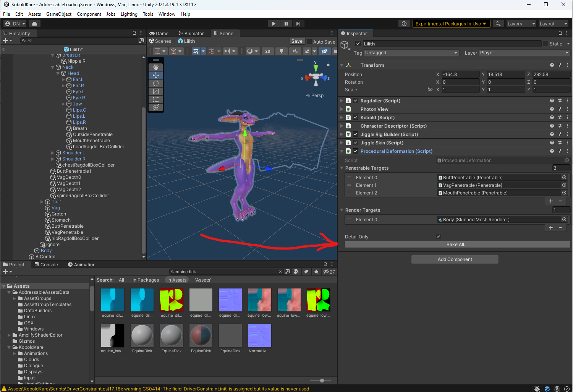Screen dimensions: 573x392
Task: Open Transform component help icon
Action: pyautogui.click(x=552, y=65)
